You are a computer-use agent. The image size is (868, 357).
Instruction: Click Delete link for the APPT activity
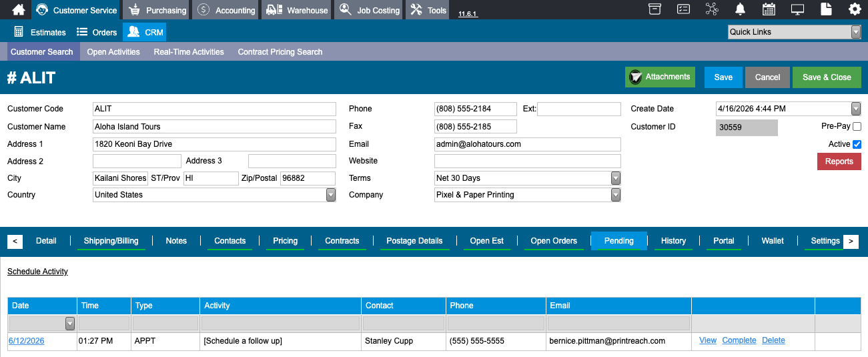tap(773, 340)
